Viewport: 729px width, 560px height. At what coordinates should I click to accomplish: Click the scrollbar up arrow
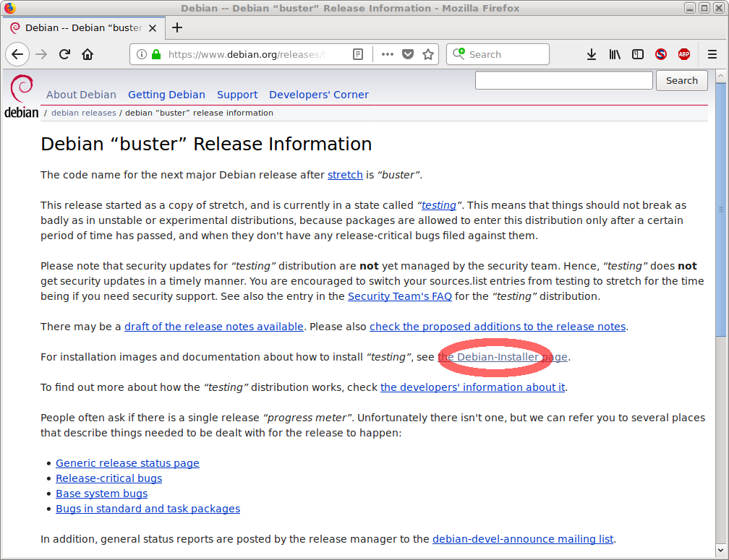click(x=720, y=76)
